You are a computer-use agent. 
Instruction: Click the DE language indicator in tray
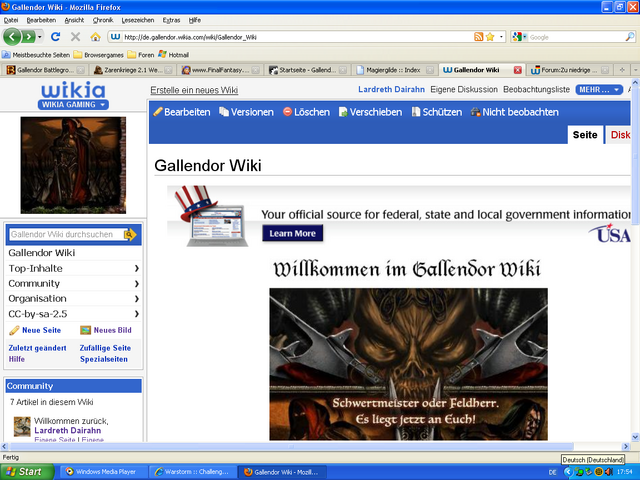[x=552, y=472]
